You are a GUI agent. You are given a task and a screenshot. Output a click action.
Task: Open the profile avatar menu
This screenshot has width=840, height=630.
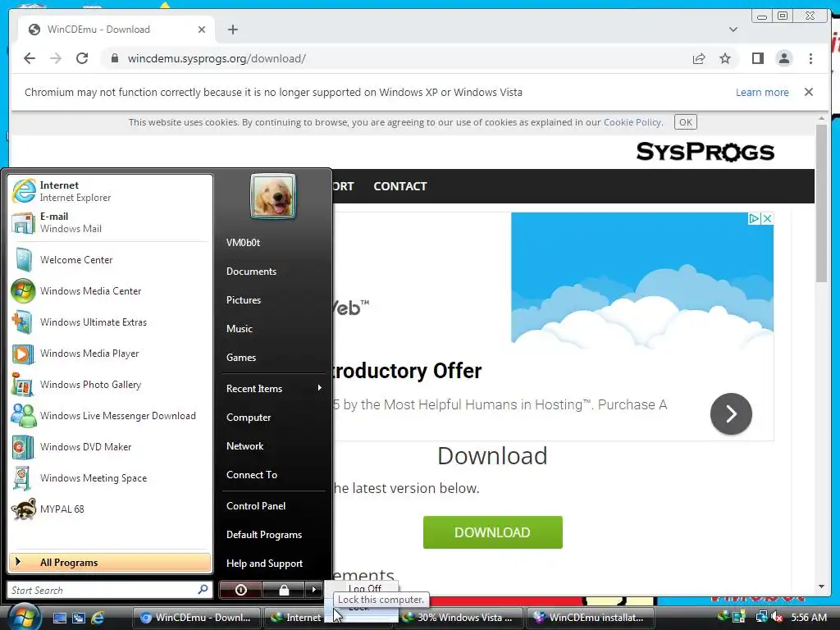pos(783,58)
